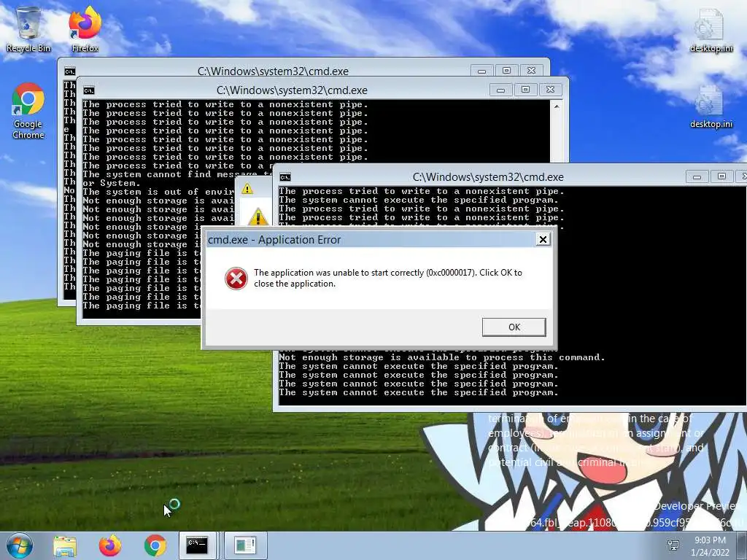Image resolution: width=747 pixels, height=560 pixels.
Task: Open the Windows Start menu orb
Action: [x=20, y=545]
